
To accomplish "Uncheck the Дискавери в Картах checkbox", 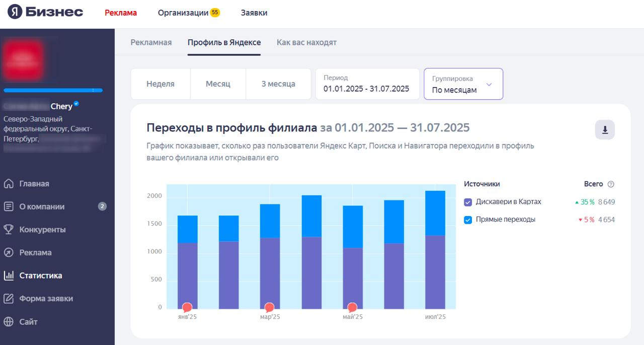I will point(468,202).
